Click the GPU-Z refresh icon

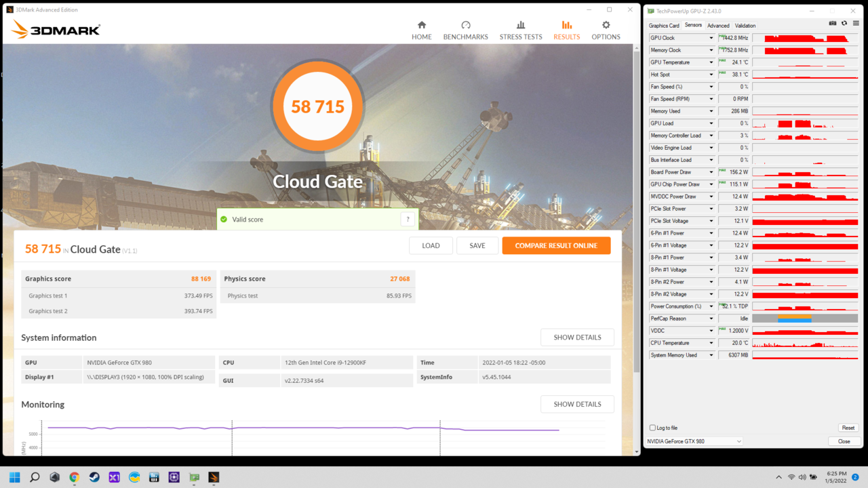click(x=844, y=24)
